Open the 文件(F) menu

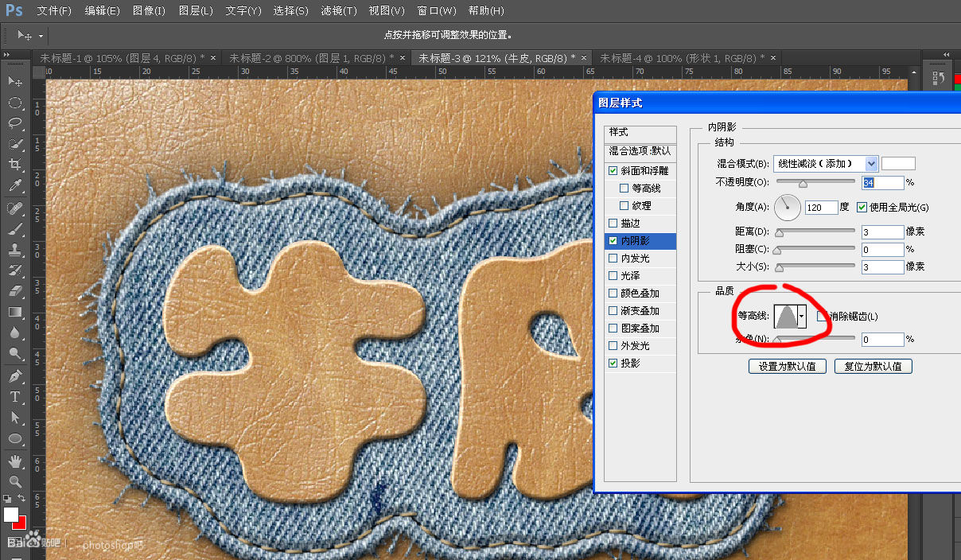click(x=54, y=10)
